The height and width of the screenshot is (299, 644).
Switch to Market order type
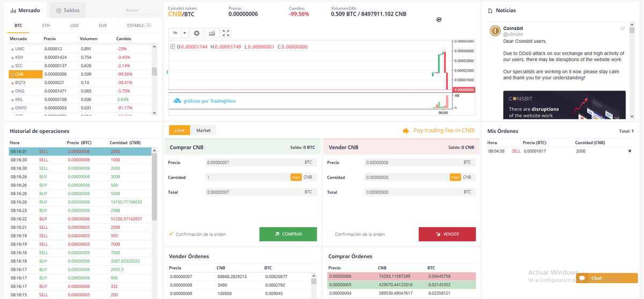click(x=203, y=130)
